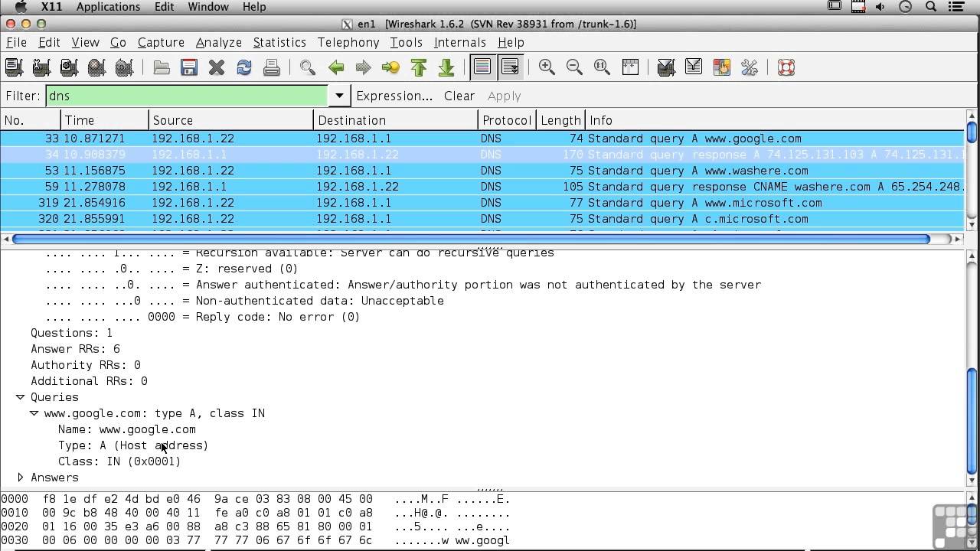The height and width of the screenshot is (551, 980).
Task: Open Wireshark preferences tools icon
Action: click(749, 67)
